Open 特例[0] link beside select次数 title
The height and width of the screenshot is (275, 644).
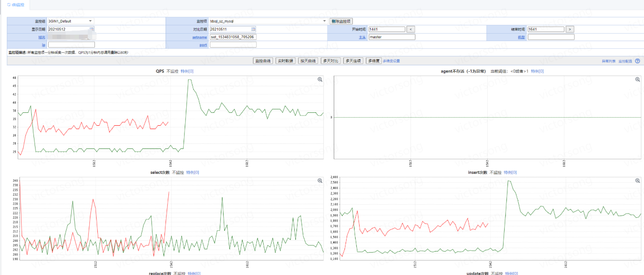click(193, 173)
